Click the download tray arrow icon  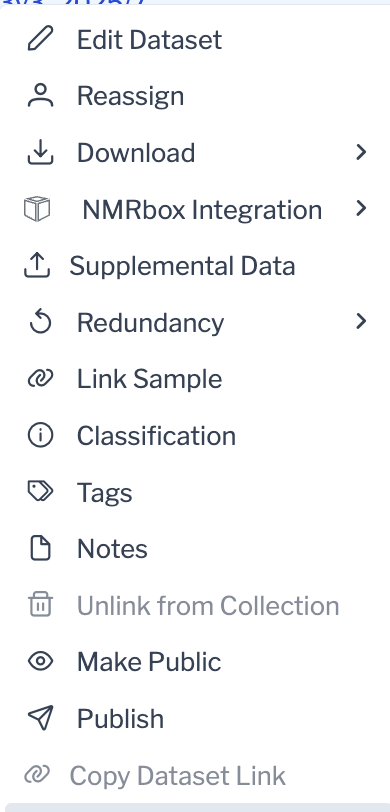pyautogui.click(x=40, y=152)
